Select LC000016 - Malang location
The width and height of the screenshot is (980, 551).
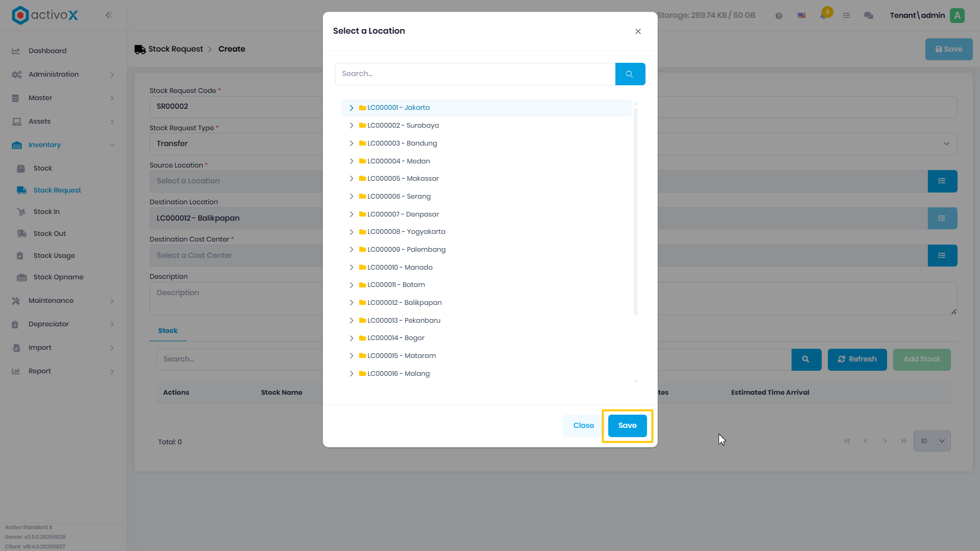[398, 374]
